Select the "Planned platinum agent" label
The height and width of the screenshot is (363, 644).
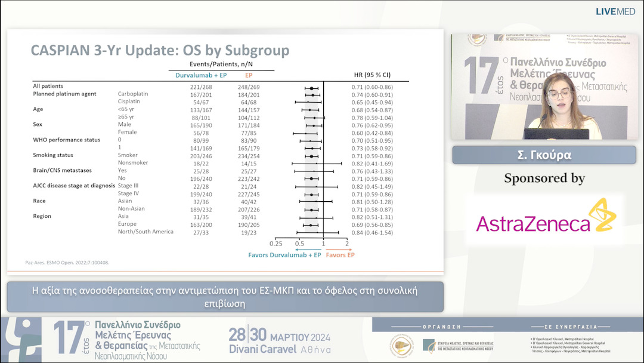click(x=64, y=94)
